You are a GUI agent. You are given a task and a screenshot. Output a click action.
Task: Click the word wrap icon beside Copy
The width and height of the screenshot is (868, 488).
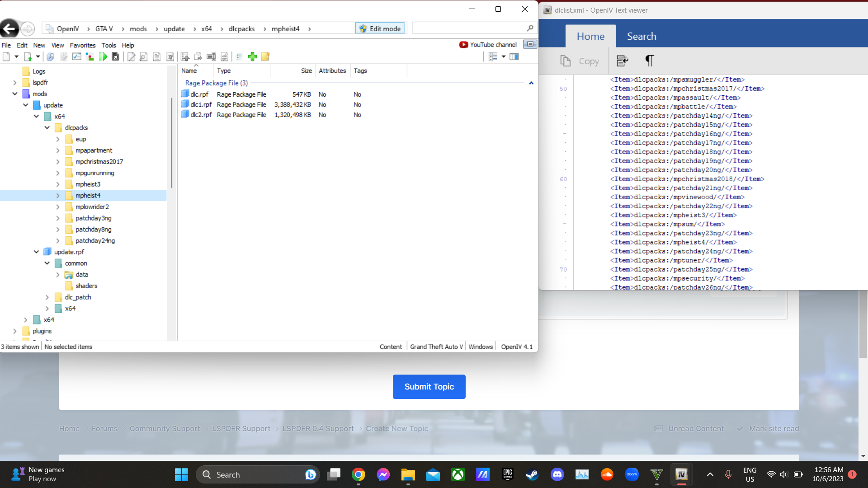coord(623,61)
